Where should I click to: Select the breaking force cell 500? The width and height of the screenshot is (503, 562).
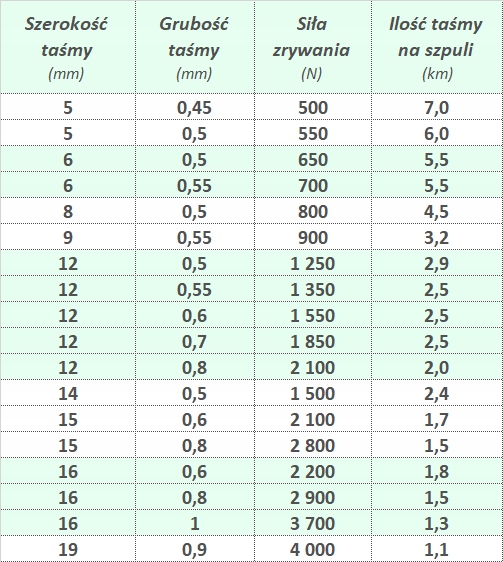pos(313,107)
